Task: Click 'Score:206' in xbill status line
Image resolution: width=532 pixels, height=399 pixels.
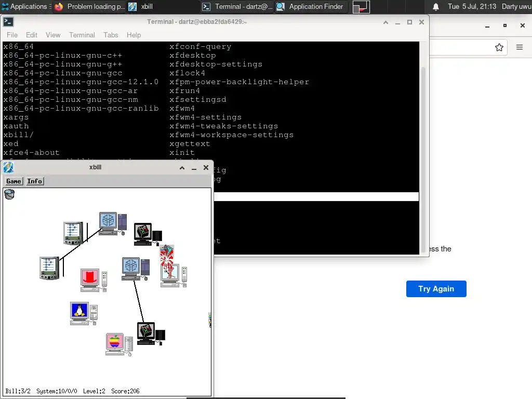Action: (125, 391)
